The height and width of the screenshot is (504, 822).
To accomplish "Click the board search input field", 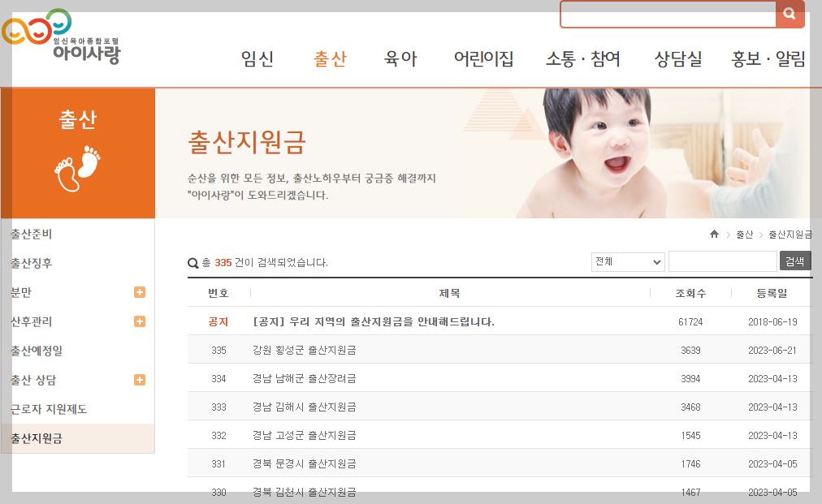I will pyautogui.click(x=721, y=261).
